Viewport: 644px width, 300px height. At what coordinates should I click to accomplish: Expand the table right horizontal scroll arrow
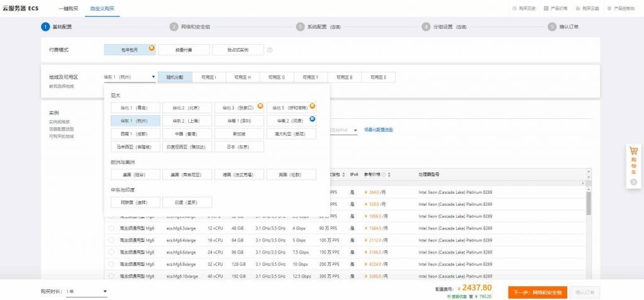tap(583, 183)
